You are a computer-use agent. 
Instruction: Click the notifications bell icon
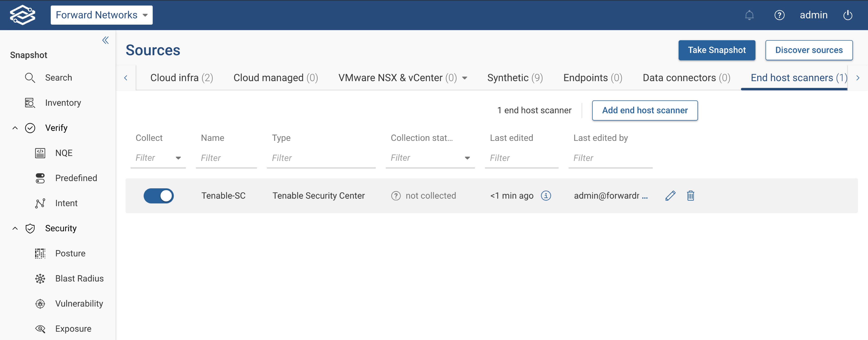click(749, 15)
